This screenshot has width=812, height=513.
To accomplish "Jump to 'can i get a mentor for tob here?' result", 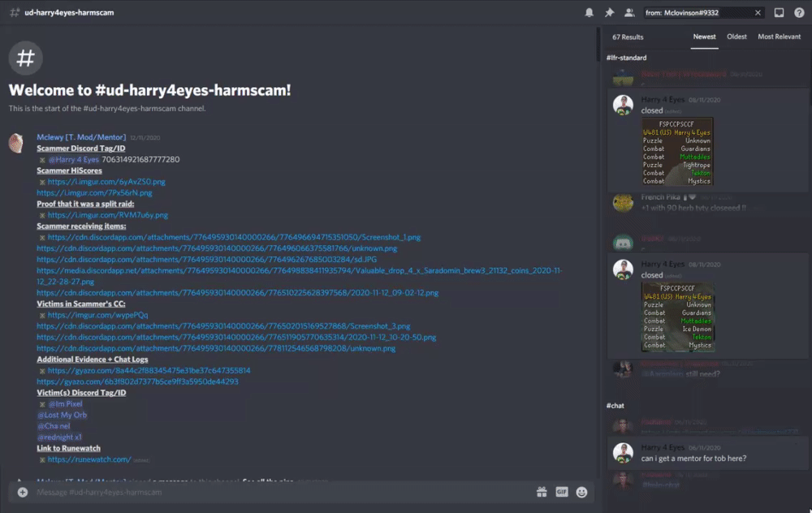I will tap(707, 453).
